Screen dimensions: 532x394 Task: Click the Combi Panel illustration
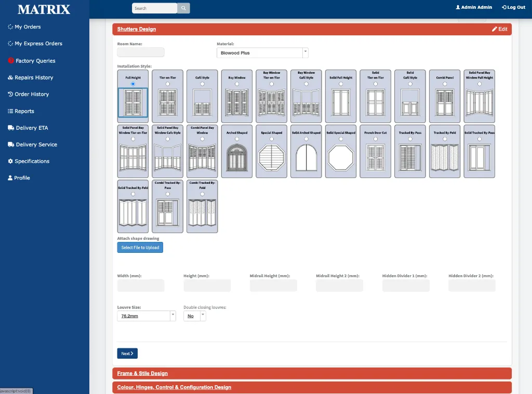[x=445, y=102]
